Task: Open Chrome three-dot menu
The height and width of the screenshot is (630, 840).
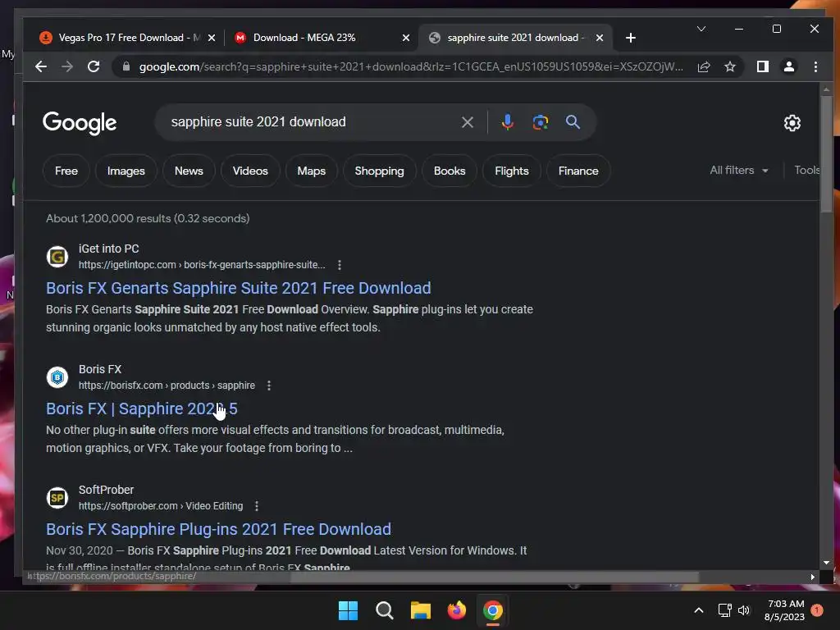Action: coord(815,66)
